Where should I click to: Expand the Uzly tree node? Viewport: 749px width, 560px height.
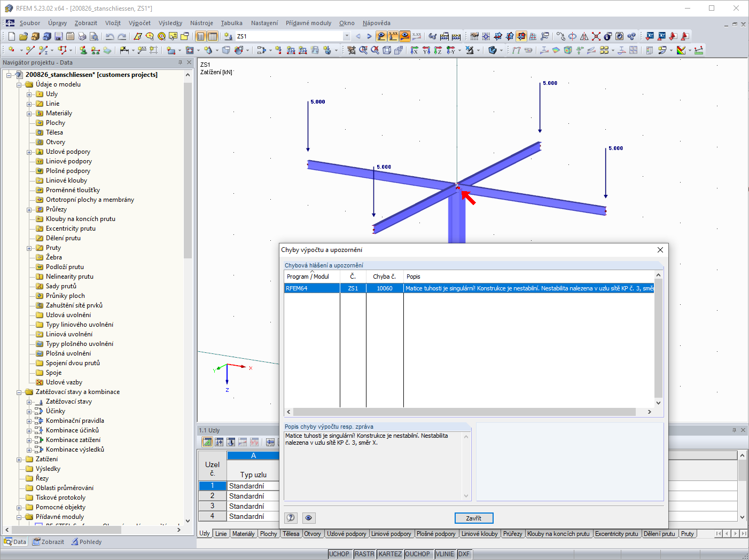point(29,94)
